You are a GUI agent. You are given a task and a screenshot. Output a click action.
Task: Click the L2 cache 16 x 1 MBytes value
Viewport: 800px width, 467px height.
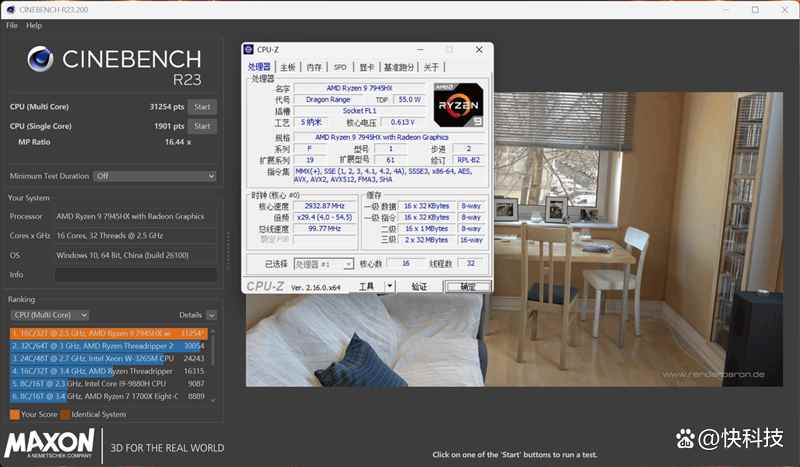[x=427, y=229]
